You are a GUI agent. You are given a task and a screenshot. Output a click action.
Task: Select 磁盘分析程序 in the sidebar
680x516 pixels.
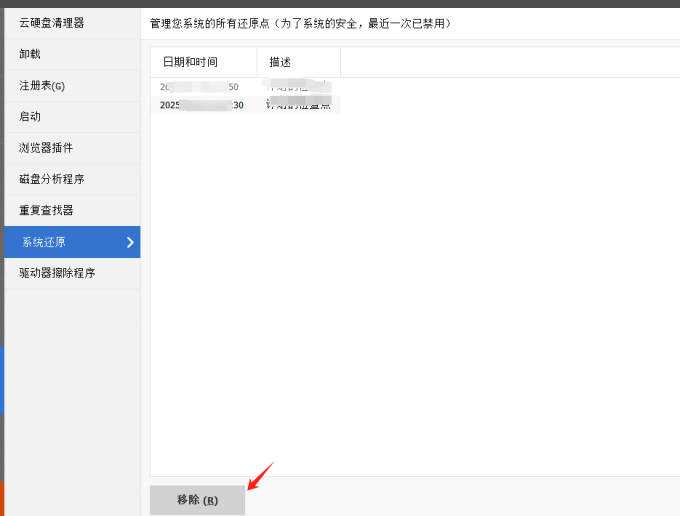tap(72, 179)
